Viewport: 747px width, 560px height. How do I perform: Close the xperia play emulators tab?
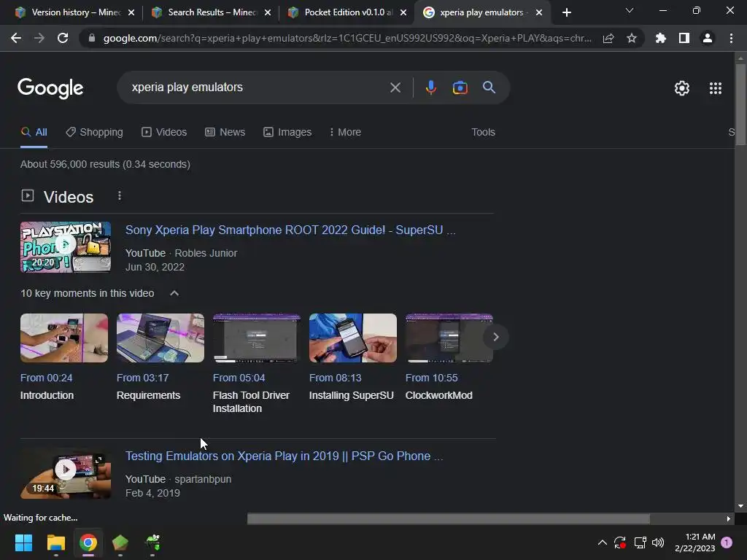[539, 12]
